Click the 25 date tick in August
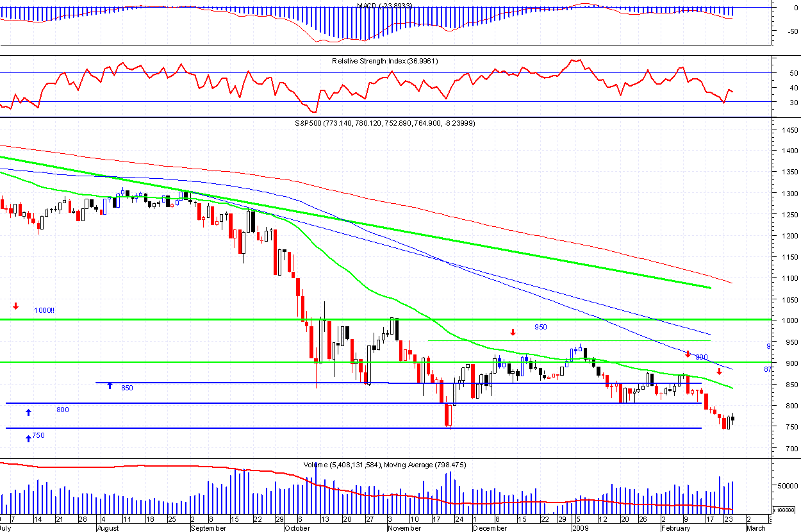 click(172, 520)
